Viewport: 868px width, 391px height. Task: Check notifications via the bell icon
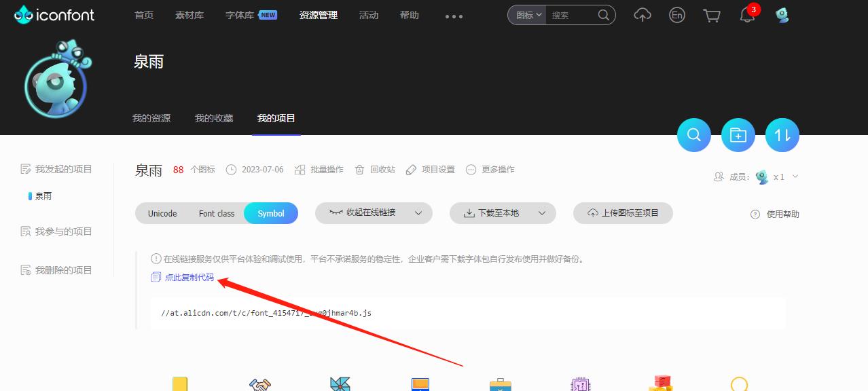(746, 14)
